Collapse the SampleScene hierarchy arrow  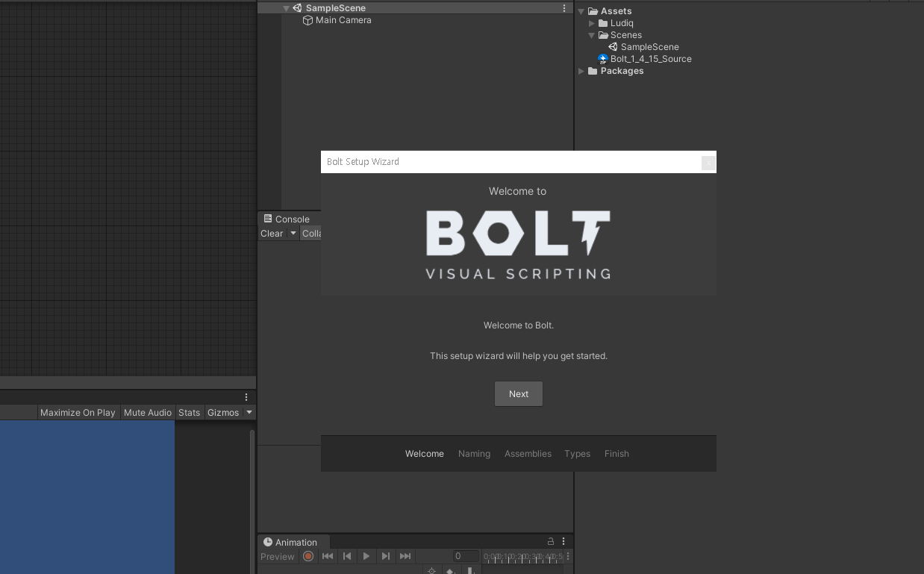click(286, 8)
